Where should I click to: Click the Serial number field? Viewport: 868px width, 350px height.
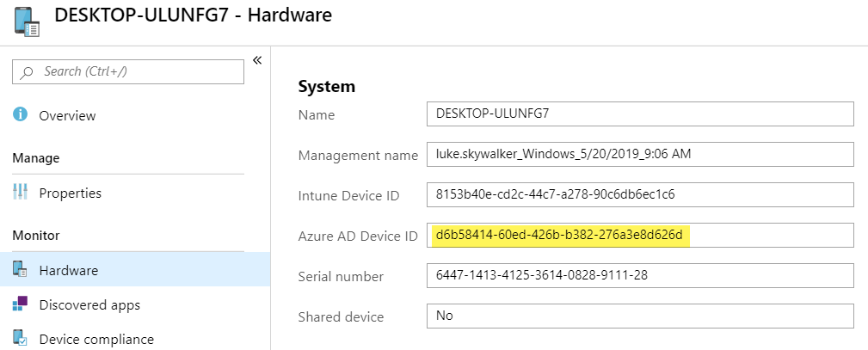[x=639, y=275]
